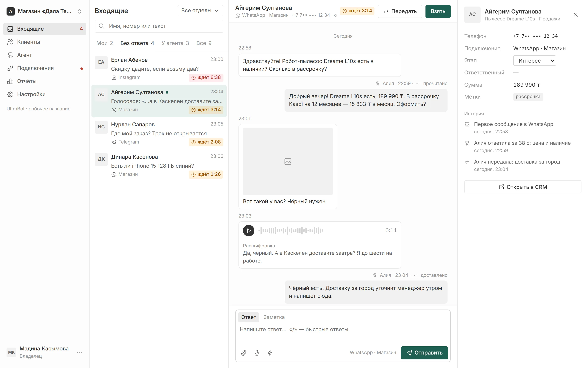Switch to the Мои tab
Viewport: 588px width, 368px height.
tap(105, 43)
